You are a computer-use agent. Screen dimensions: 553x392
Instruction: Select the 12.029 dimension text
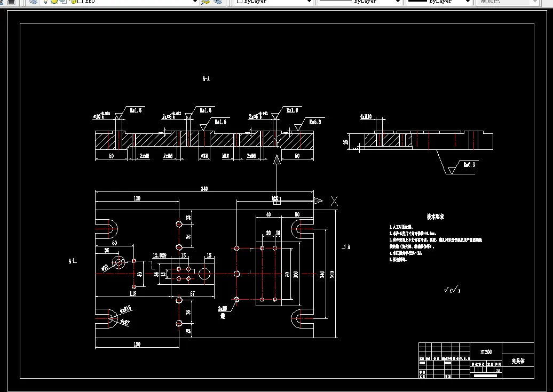[160, 255]
